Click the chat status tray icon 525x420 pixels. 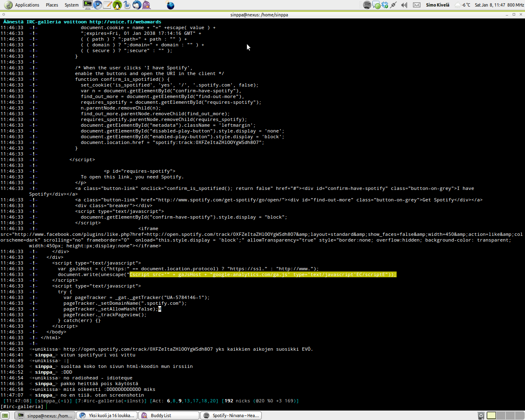click(x=376, y=5)
